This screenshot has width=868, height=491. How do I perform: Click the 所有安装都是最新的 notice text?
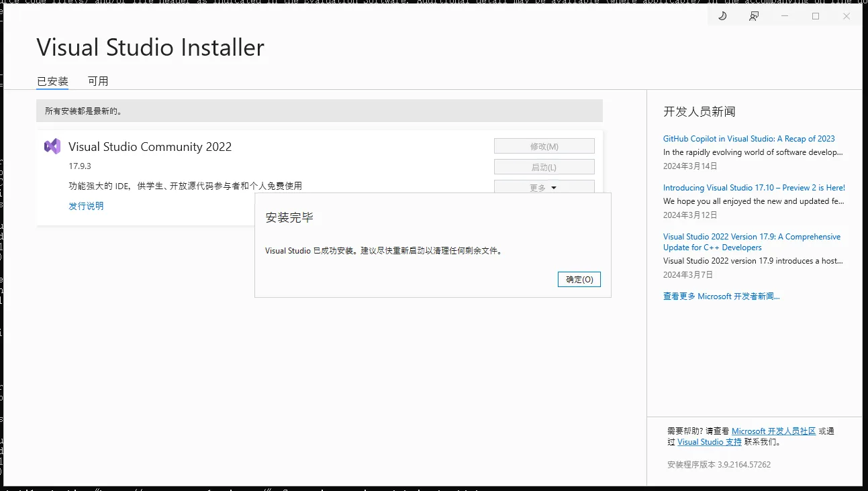pyautogui.click(x=84, y=111)
